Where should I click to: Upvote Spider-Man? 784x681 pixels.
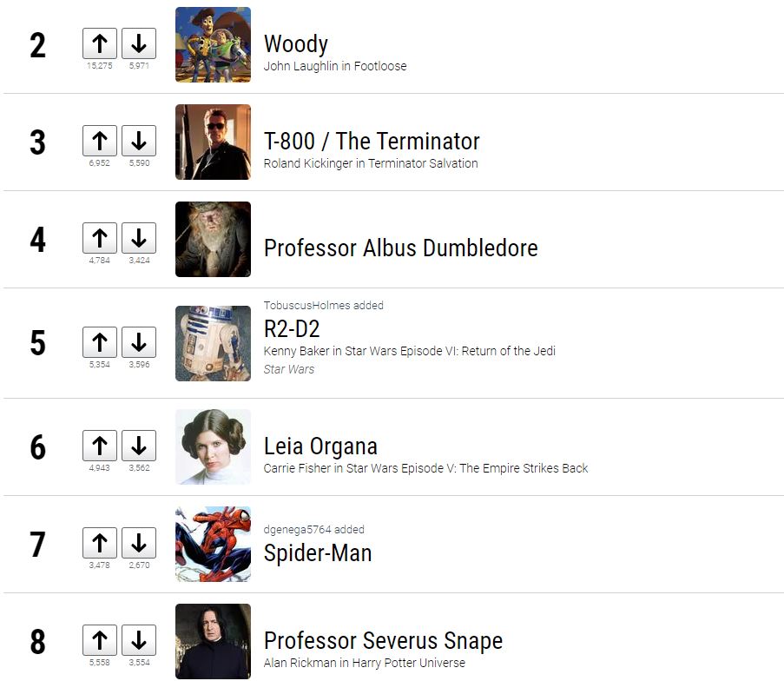tap(100, 543)
